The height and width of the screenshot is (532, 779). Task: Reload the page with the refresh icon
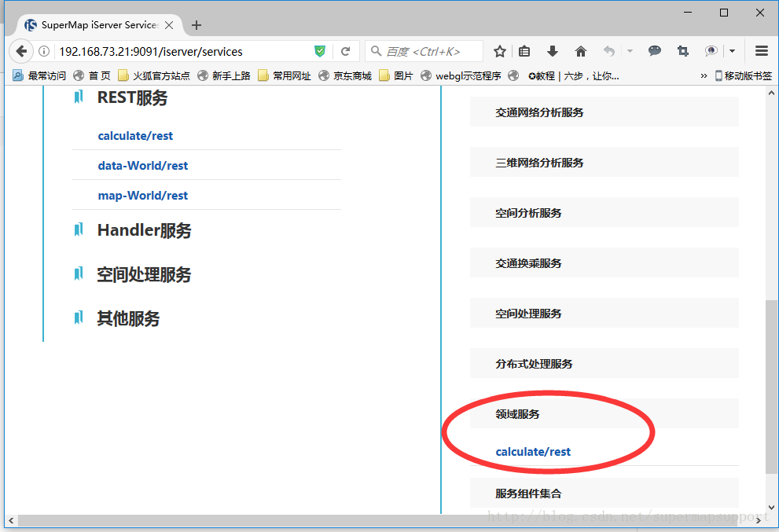tap(346, 51)
